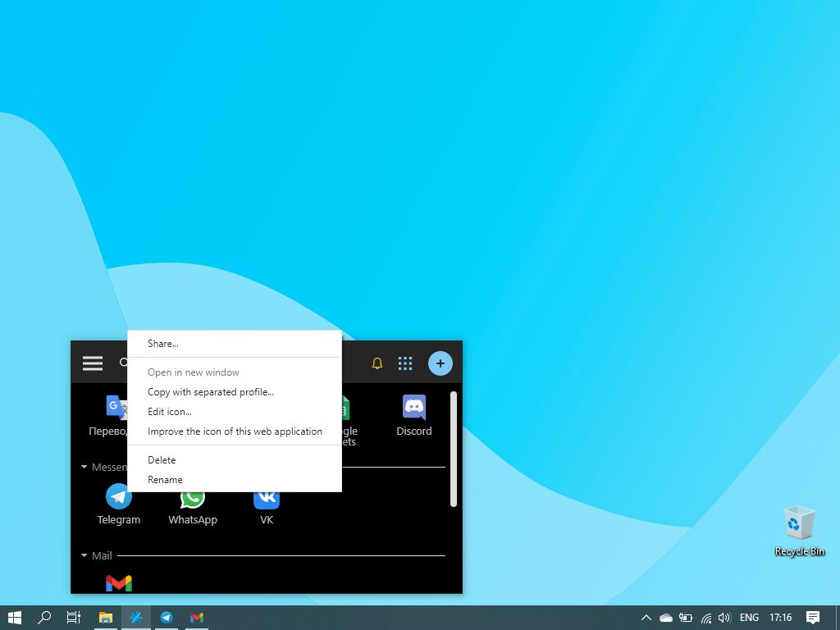The width and height of the screenshot is (840, 630).
Task: Choose Rename in the context menu
Action: pyautogui.click(x=165, y=479)
